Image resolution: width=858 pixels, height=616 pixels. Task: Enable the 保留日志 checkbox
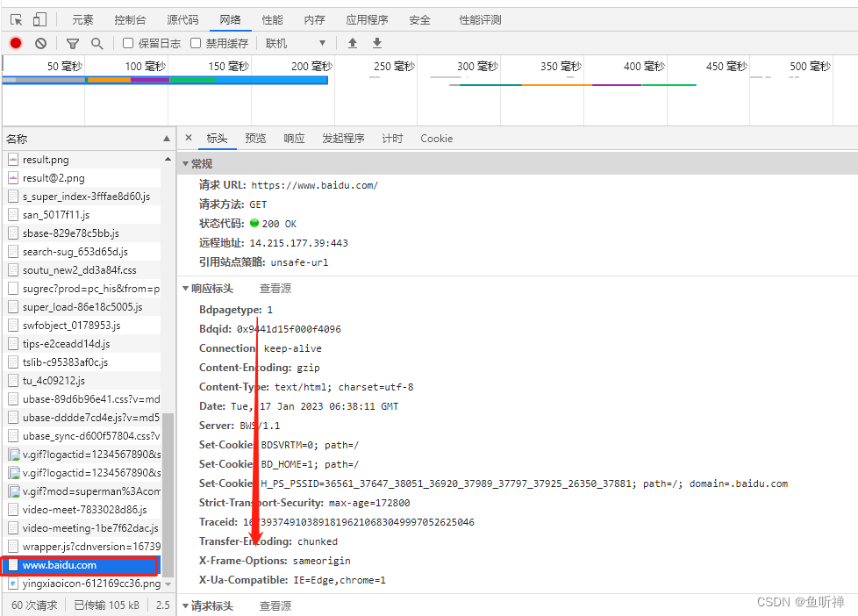(128, 43)
